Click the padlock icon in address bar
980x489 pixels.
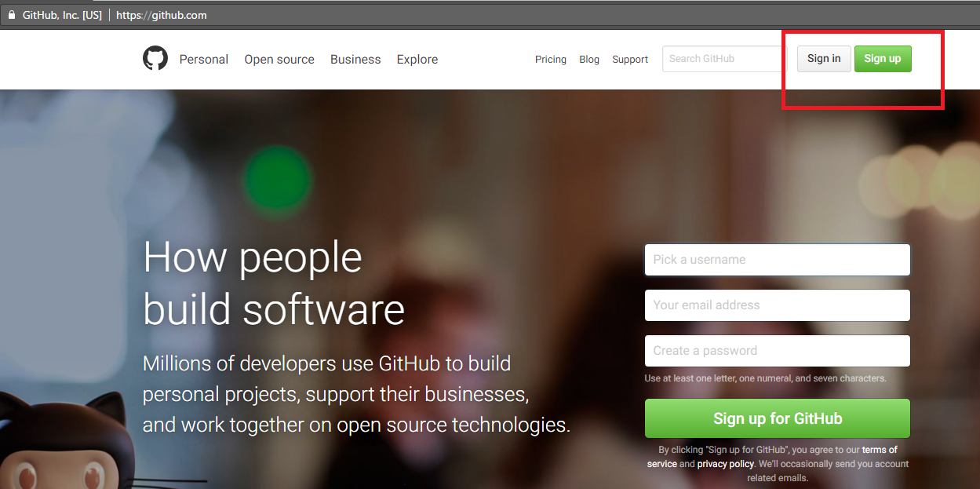[x=12, y=14]
